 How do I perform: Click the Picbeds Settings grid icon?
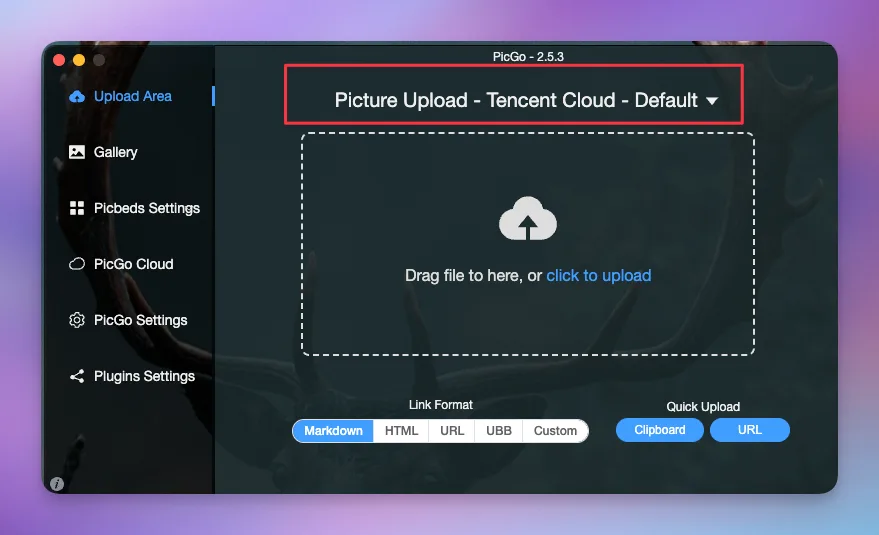[77, 208]
